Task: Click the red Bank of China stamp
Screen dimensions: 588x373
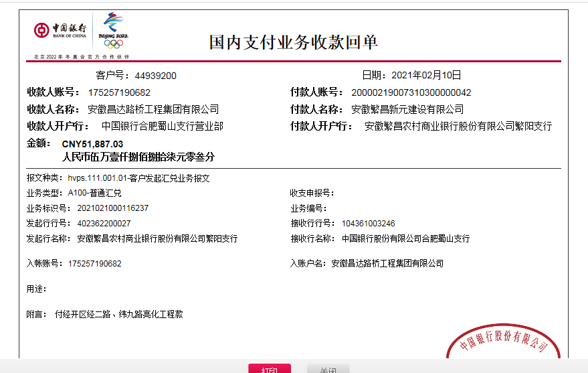Action: click(x=503, y=342)
